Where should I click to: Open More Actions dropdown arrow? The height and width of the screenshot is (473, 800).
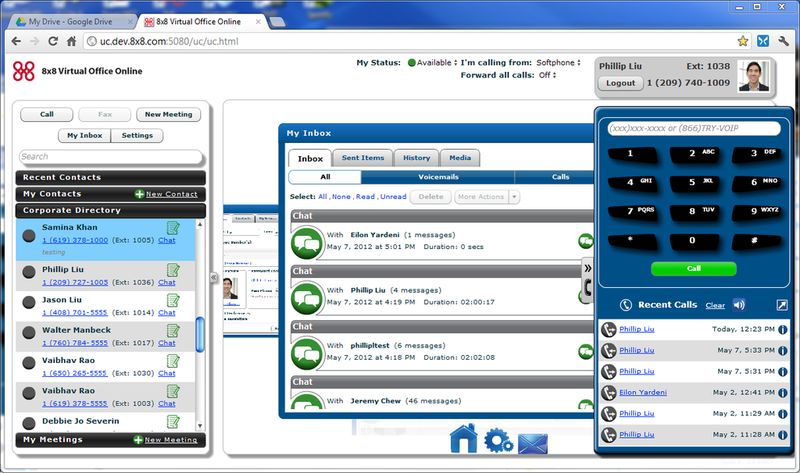(514, 197)
